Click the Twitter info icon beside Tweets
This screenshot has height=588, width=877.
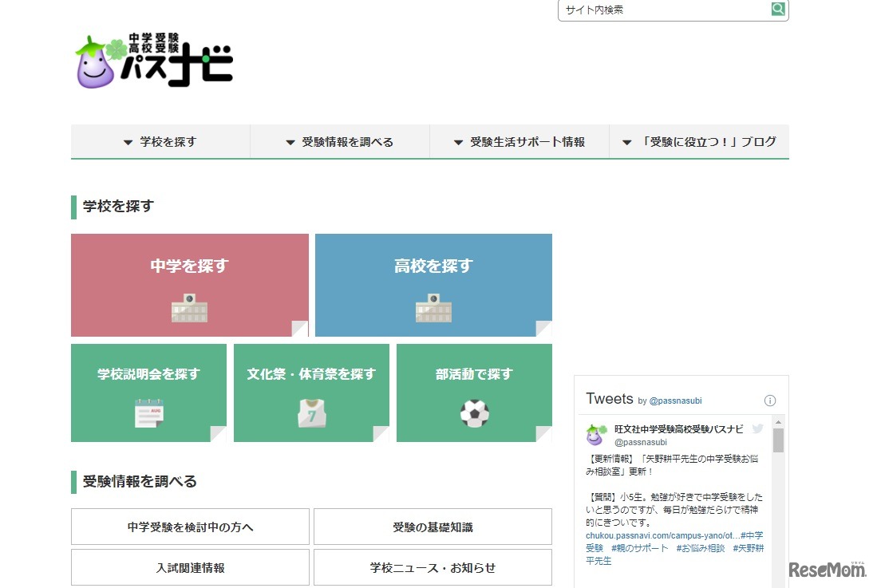click(x=770, y=401)
